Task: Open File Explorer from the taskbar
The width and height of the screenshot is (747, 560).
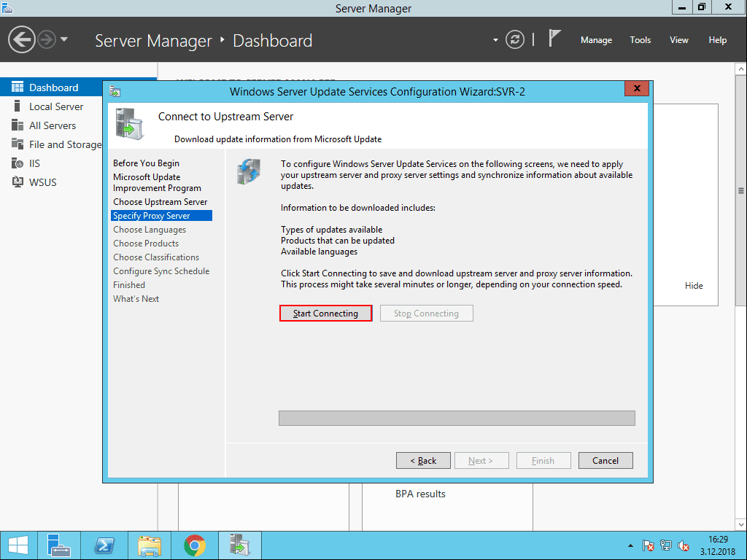Action: click(150, 545)
